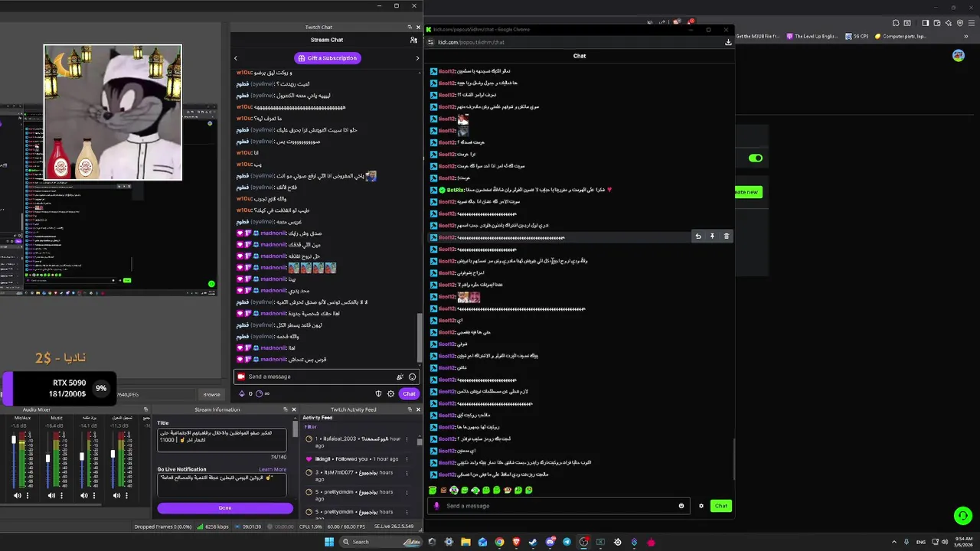Image resolution: width=980 pixels, height=551 pixels.
Task: Click the taskbar Search box
Action: 381,542
